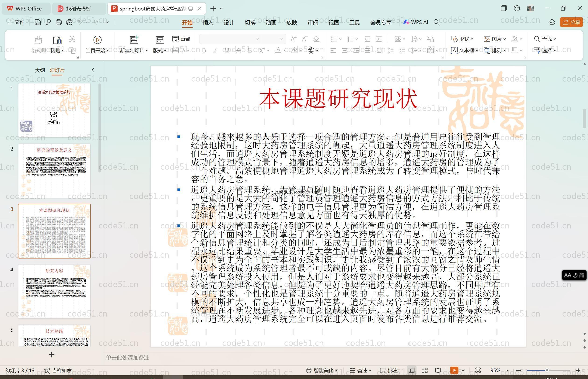This screenshot has height=379, width=588.
Task: Click the zoom in plus icon
Action: click(578, 370)
